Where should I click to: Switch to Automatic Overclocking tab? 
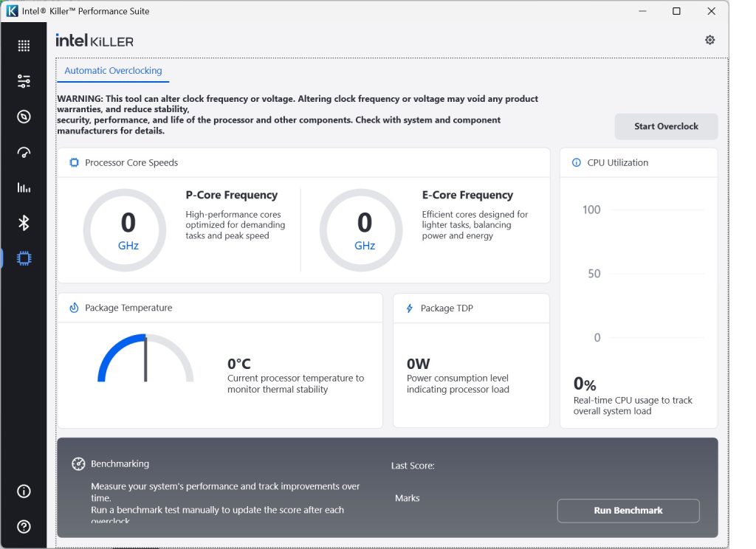pos(113,70)
